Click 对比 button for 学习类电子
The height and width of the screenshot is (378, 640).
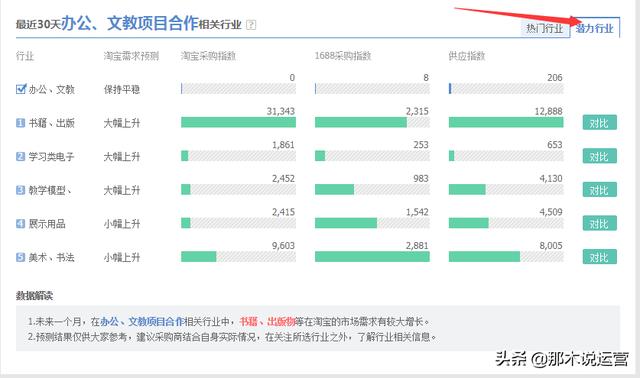(x=599, y=156)
